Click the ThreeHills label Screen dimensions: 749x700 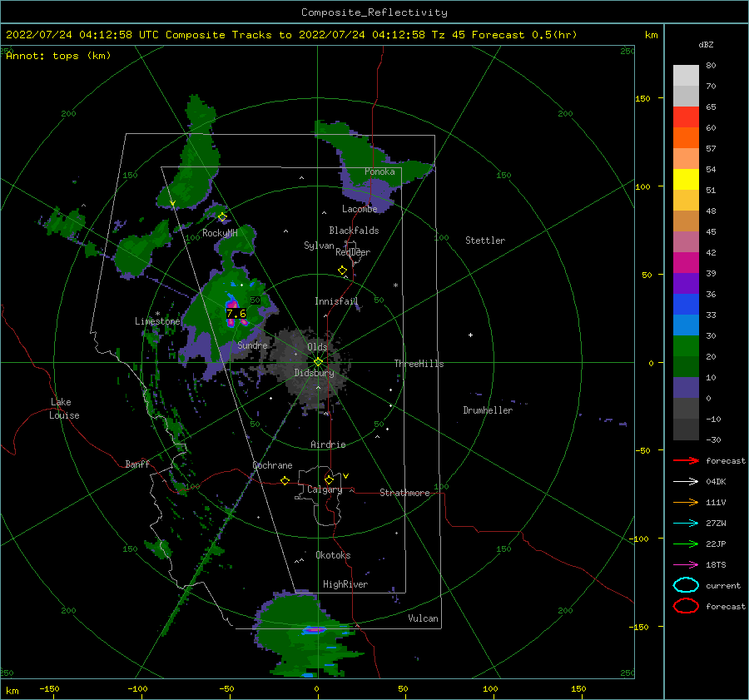419,364
